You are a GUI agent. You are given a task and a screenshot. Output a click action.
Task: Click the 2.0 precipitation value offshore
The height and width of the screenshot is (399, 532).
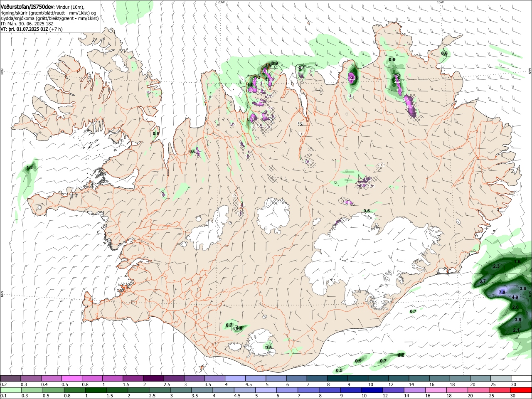pyautogui.click(x=515, y=307)
